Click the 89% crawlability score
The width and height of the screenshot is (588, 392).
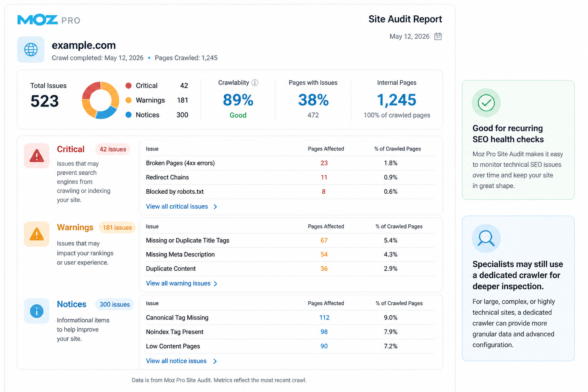tap(238, 100)
